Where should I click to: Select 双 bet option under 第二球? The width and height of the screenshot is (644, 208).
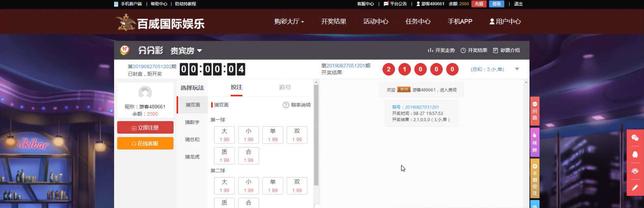297,186
